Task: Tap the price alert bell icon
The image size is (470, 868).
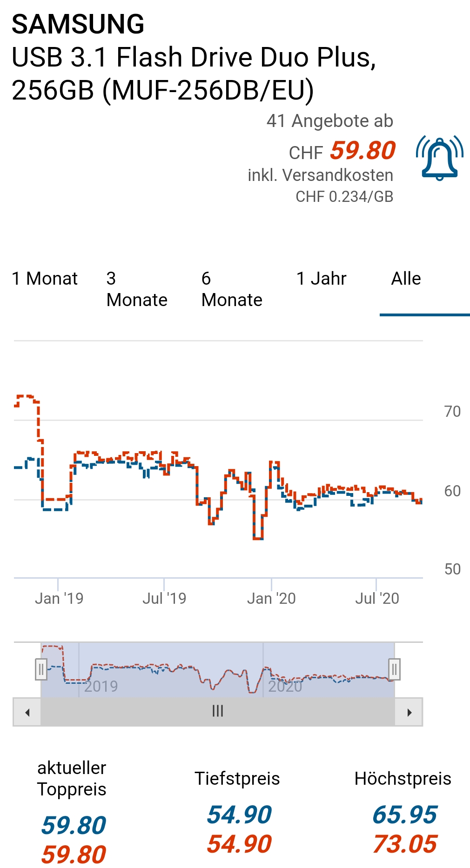Action: pos(439,158)
